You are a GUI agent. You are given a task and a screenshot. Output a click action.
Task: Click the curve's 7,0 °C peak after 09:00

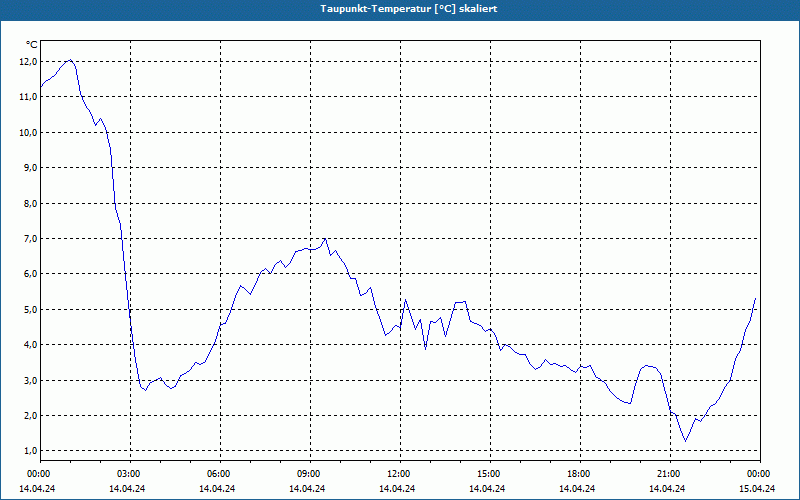[325, 239]
